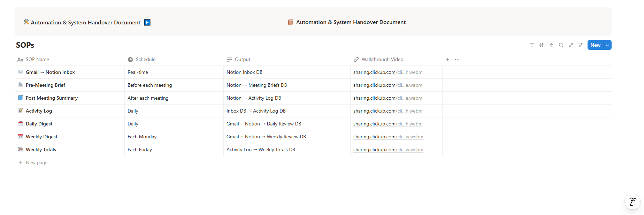Open walkthrough video link for Activity Log
This screenshot has width=644, height=215.
(x=388, y=111)
